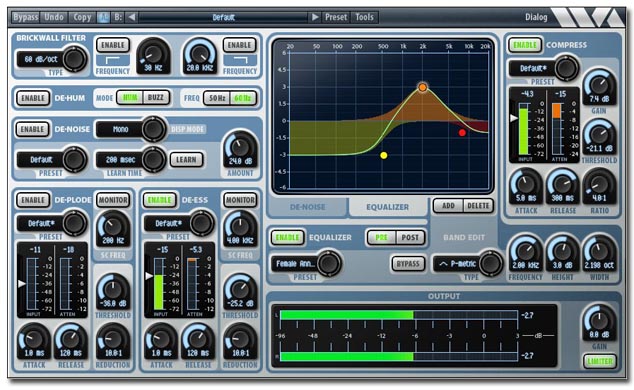Click the A/B compare A button
Screen dimensions: 634x390
[103, 17]
